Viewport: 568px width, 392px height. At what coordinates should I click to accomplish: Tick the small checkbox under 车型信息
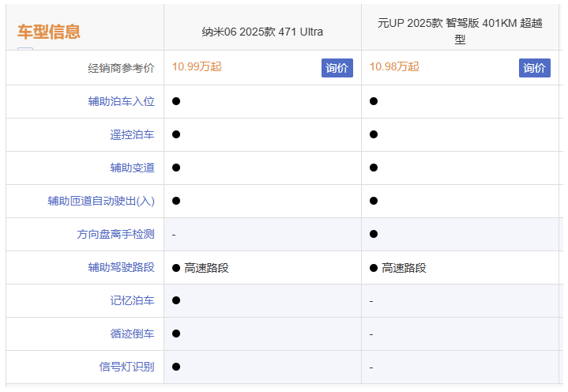(x=25, y=51)
